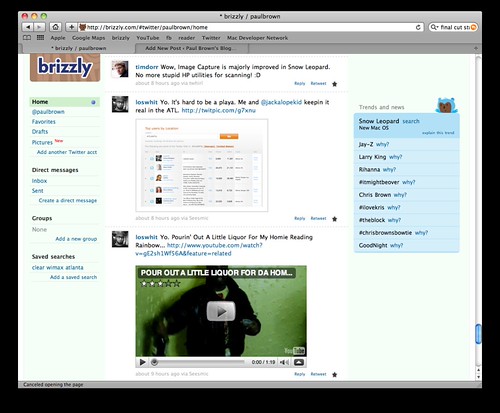500x413 pixels.
Task: Open saved search clear wimax atlanta
Action: pos(58,268)
